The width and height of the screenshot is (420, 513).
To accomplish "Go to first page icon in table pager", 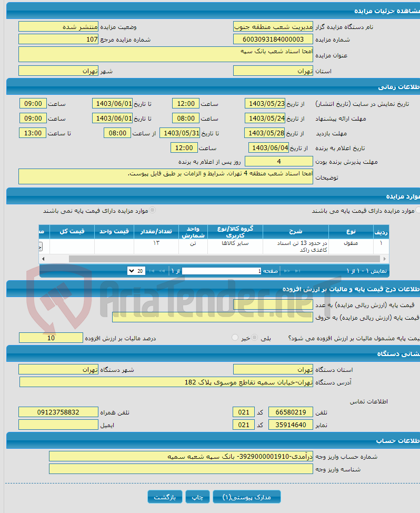I will 152,271.
